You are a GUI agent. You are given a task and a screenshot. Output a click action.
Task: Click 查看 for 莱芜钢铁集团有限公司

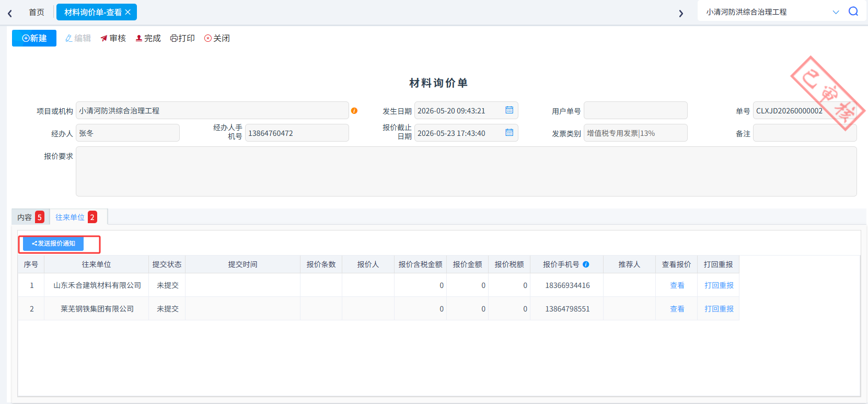[x=677, y=309]
